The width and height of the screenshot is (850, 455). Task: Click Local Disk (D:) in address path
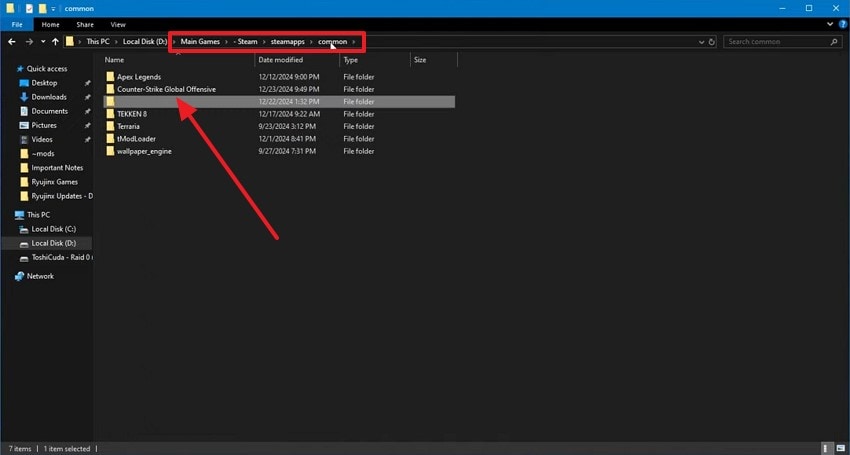145,42
